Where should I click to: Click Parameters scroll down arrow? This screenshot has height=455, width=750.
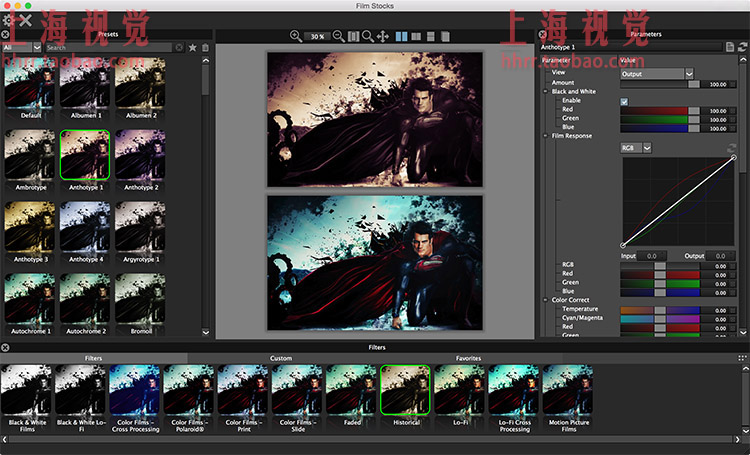click(743, 332)
